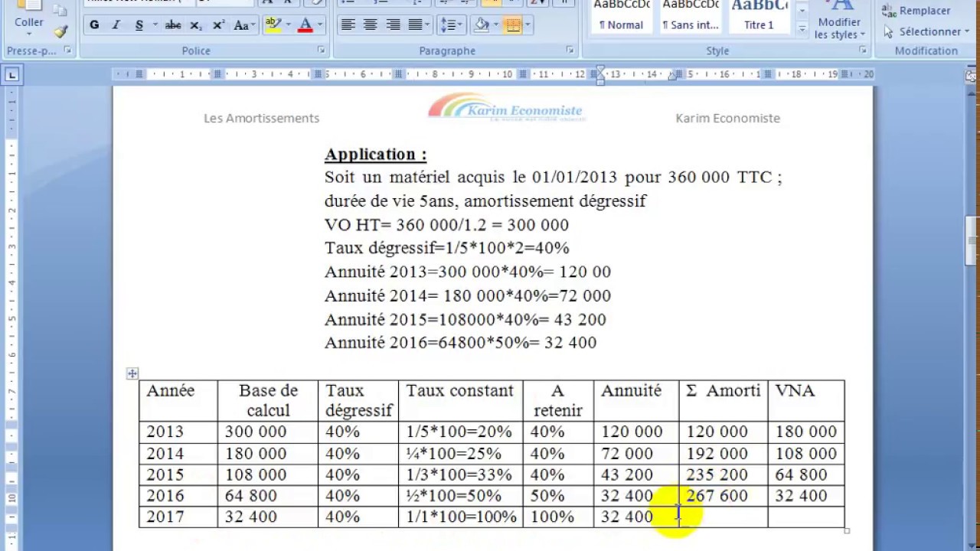Center the text alignment
The height and width of the screenshot is (551, 980).
(x=370, y=25)
